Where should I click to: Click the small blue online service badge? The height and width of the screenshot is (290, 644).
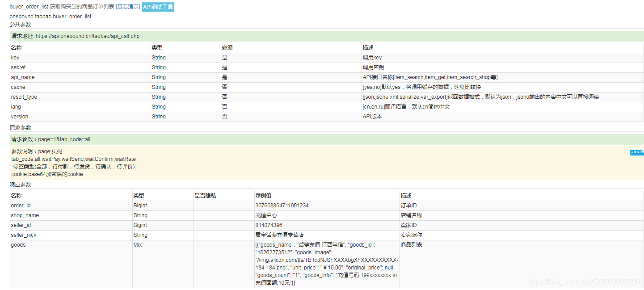point(636,152)
